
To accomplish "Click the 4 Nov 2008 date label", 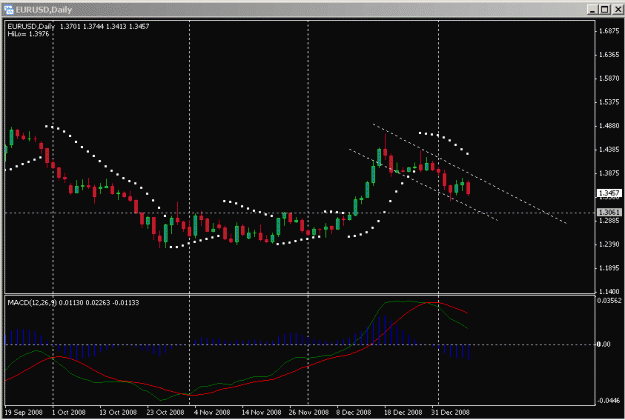I will (212, 412).
